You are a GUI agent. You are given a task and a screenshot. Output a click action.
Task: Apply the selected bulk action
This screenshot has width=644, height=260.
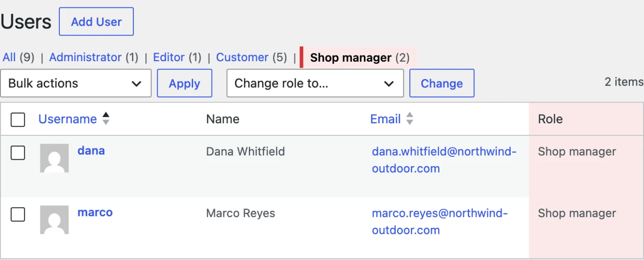(184, 83)
